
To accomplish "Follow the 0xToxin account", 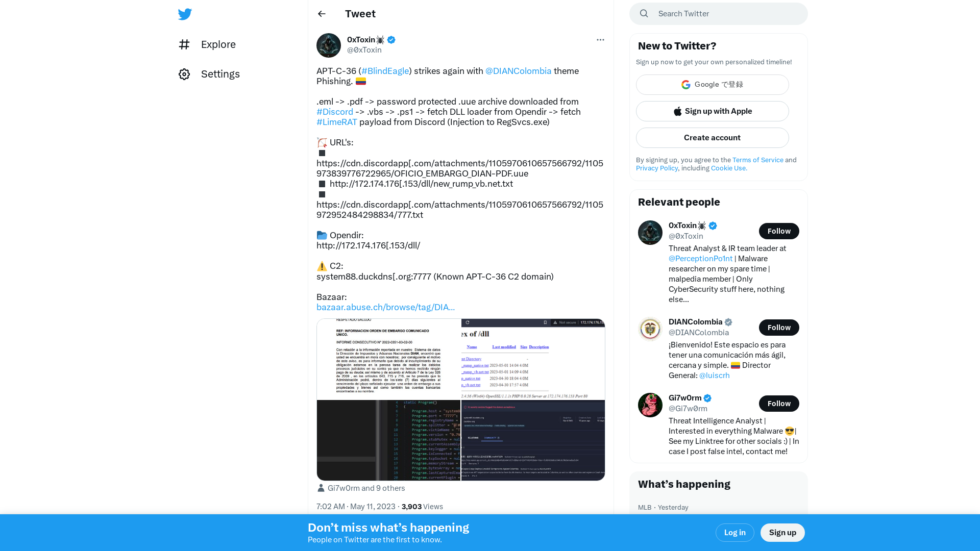I will 778,231.
